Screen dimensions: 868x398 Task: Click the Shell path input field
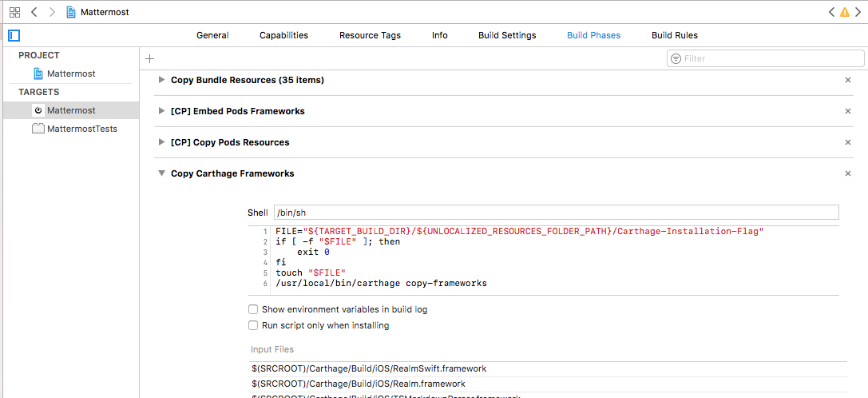pos(556,213)
